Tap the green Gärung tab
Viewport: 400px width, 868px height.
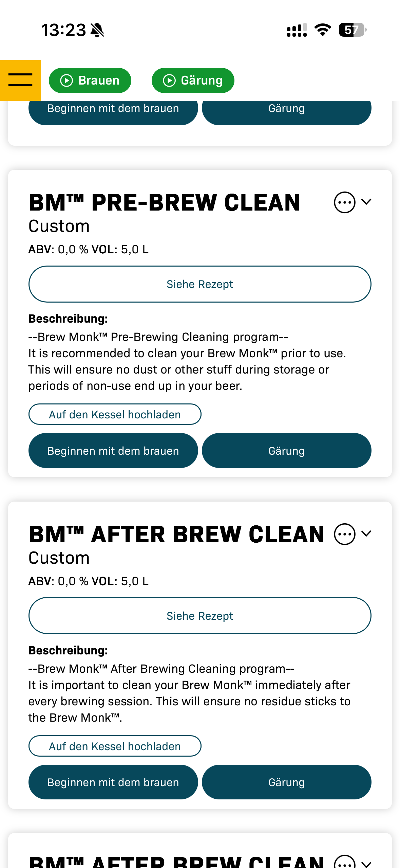pos(193,80)
